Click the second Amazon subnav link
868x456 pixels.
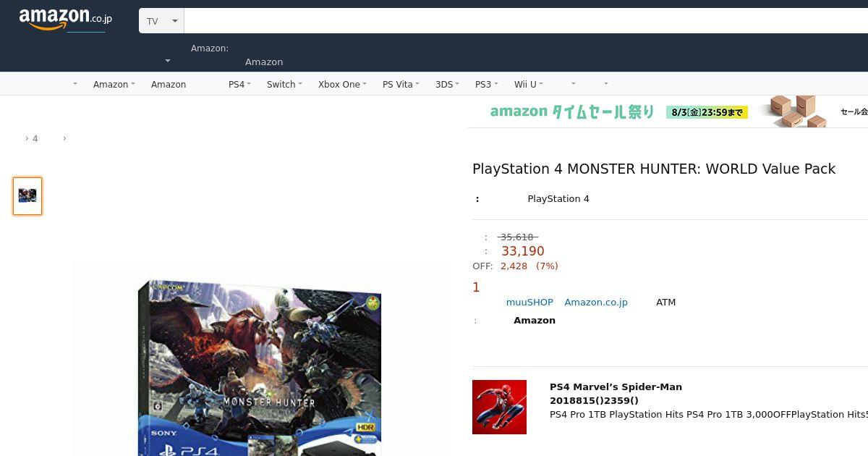169,84
